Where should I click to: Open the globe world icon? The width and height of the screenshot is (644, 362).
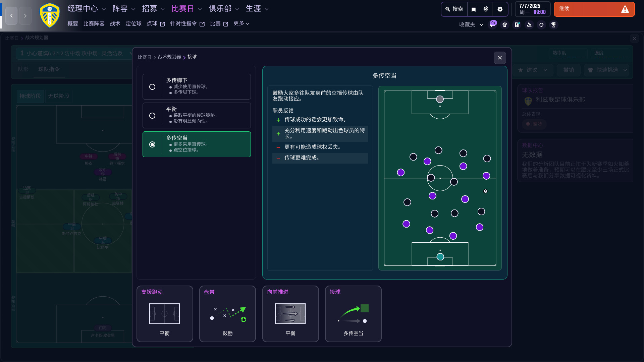click(x=486, y=9)
